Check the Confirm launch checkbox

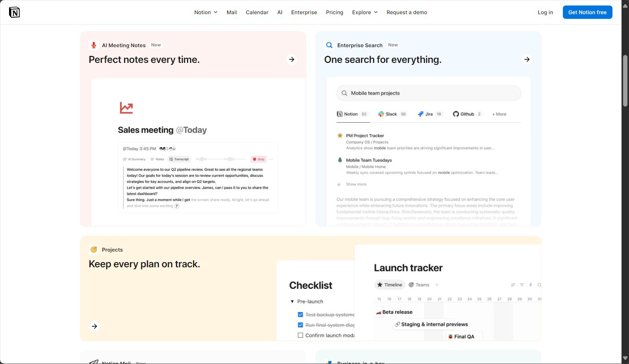(300, 335)
